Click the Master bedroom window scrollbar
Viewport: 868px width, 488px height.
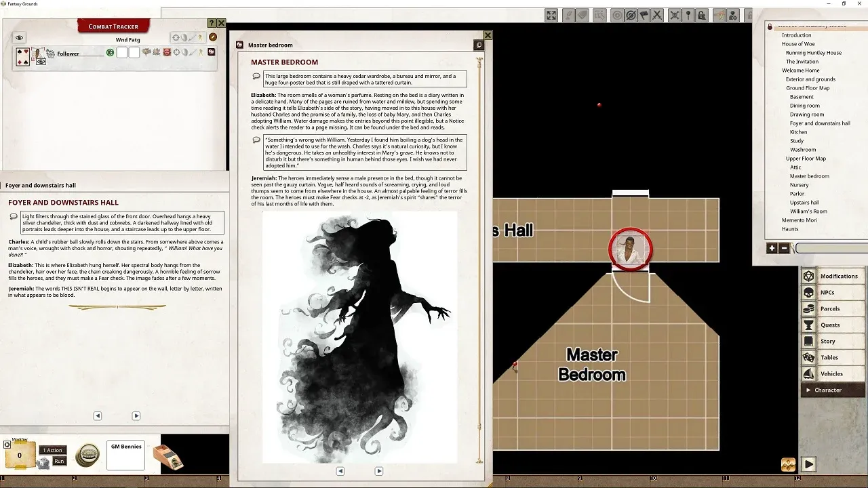pos(479,261)
